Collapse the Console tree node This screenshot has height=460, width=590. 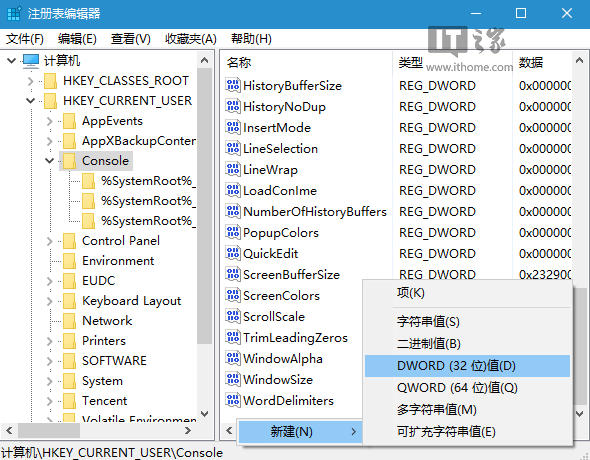[49, 161]
